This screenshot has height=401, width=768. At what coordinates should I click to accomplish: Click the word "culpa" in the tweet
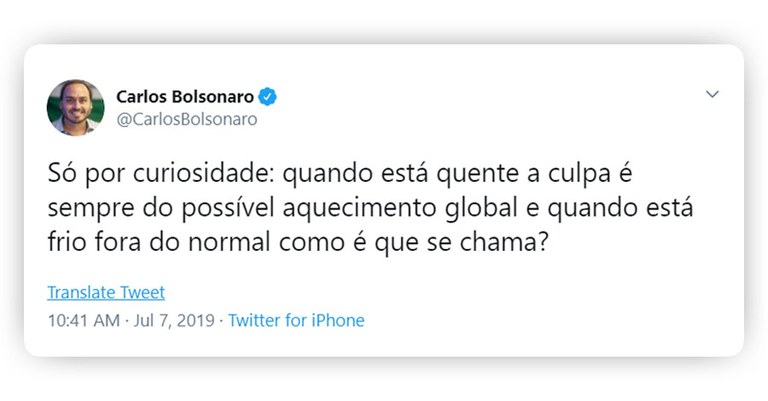pos(581,175)
